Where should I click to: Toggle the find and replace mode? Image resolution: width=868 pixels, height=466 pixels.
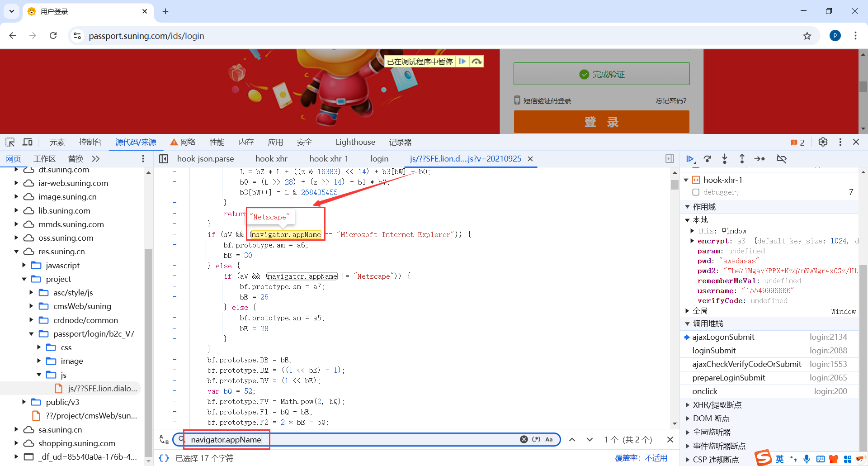pos(164,439)
